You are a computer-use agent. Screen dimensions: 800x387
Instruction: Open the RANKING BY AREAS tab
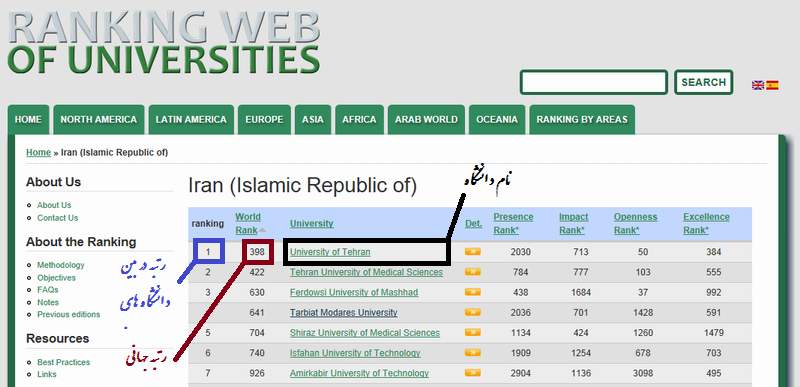point(582,119)
